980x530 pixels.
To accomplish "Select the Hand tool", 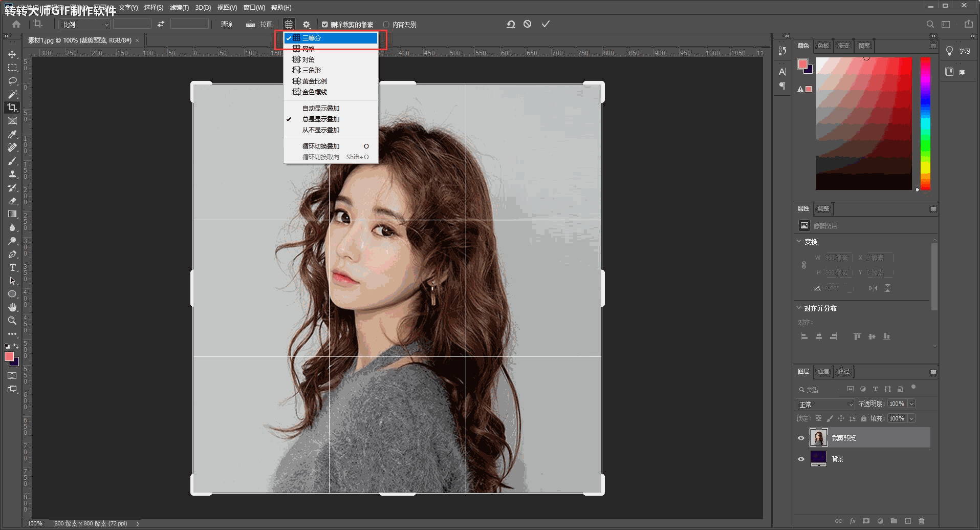I will tap(12, 307).
